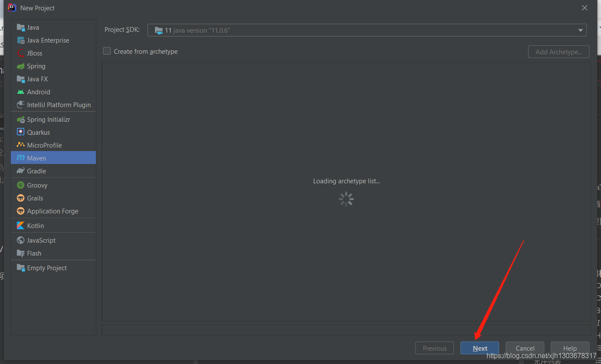Click the Previous button
The height and width of the screenshot is (364, 601).
(435, 348)
